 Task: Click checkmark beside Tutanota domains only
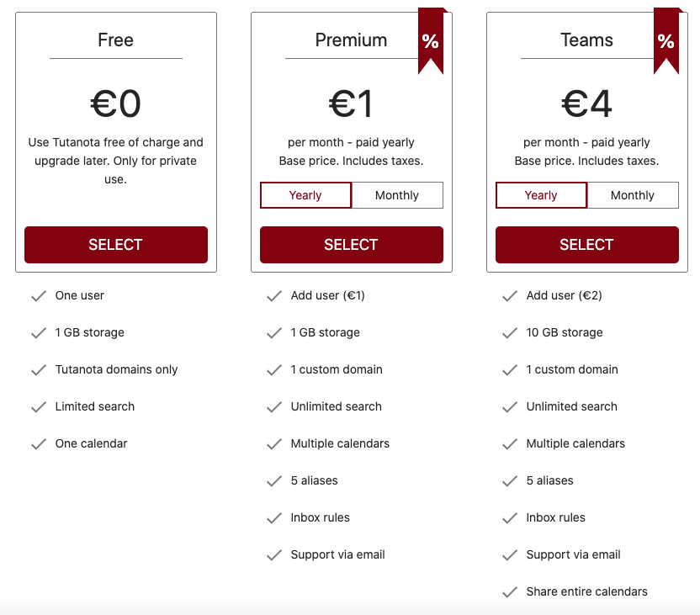click(x=39, y=370)
